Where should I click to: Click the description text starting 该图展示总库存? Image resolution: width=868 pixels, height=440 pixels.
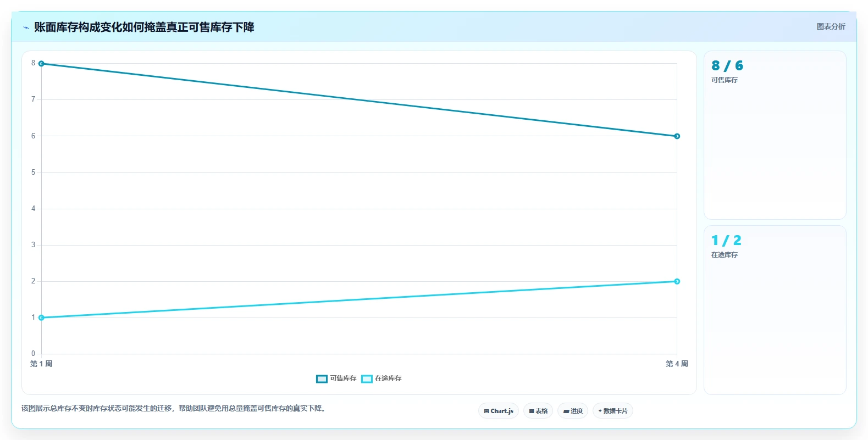pos(174,408)
